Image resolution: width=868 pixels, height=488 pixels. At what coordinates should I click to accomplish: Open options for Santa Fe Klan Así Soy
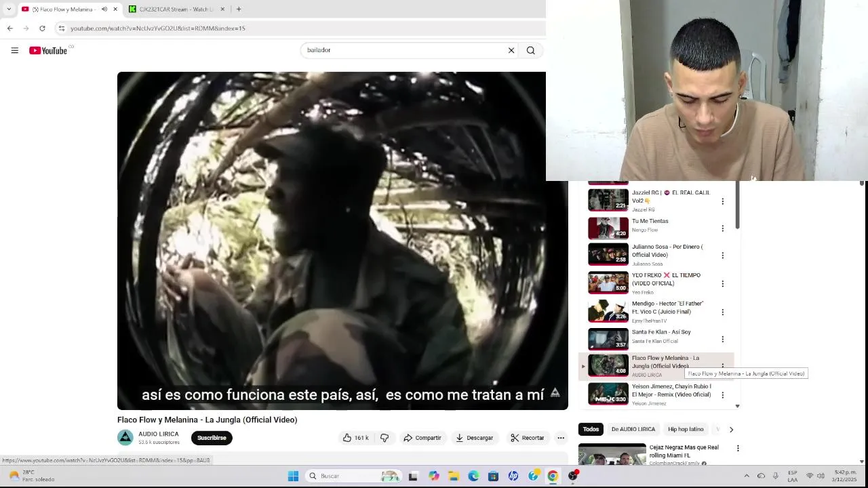[722, 340]
